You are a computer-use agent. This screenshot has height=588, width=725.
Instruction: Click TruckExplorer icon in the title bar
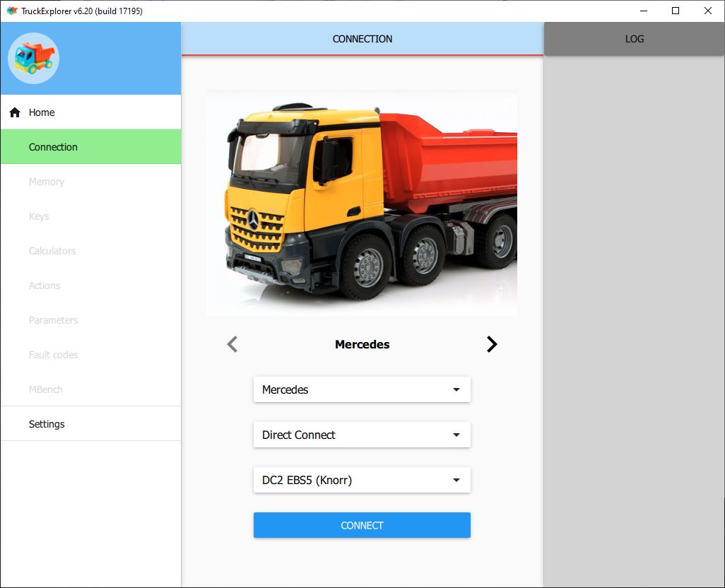point(11,11)
